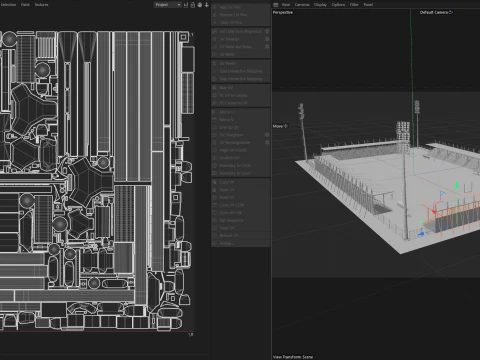Viewport: 480px width, 360px height.
Task: Click the UV Peeler icon
Action: [215, 63]
